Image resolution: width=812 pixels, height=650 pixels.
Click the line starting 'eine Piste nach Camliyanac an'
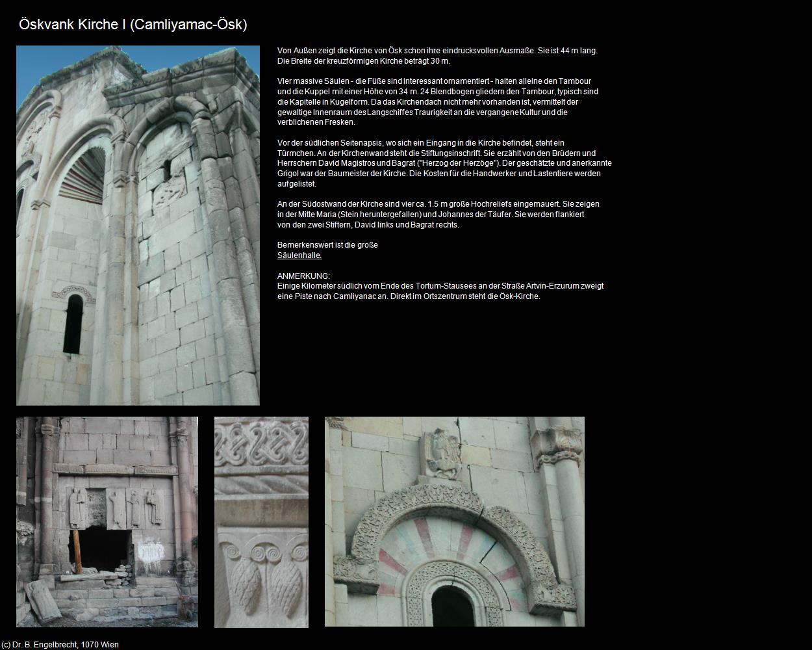[x=409, y=296]
